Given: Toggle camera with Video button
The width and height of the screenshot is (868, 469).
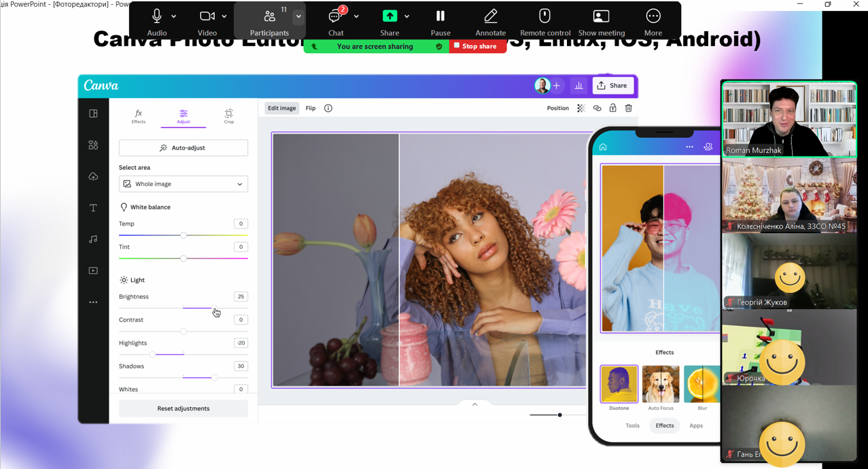Looking at the screenshot, I should [x=207, y=20].
